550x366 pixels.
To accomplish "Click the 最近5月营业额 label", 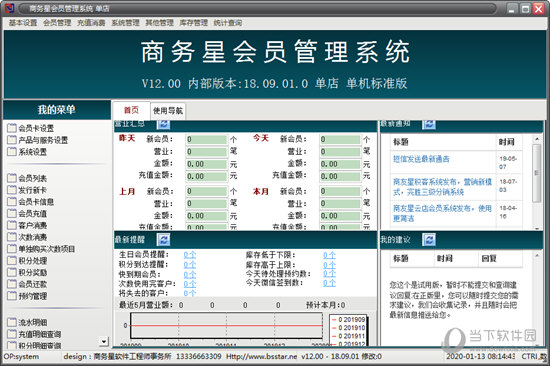I will point(146,305).
